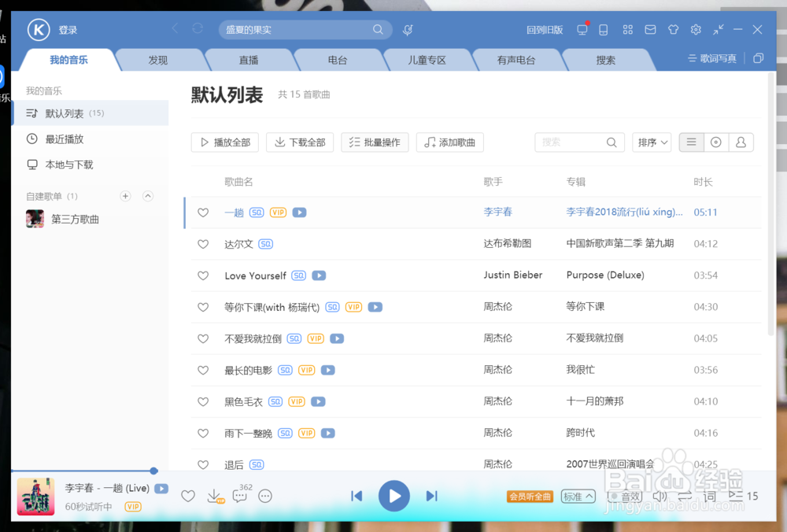
Task: Favorite Love Yourself with heart
Action: pos(203,275)
